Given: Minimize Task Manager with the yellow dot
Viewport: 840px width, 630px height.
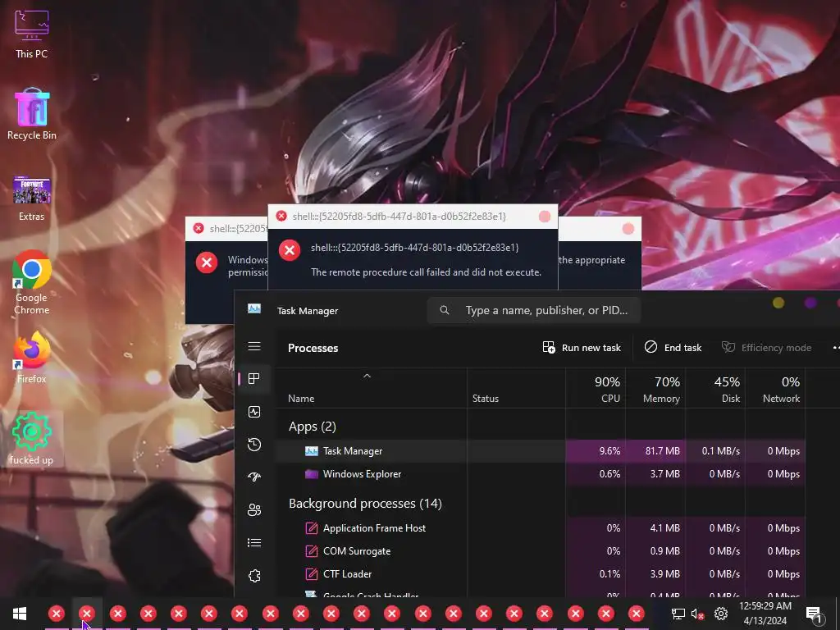Looking at the screenshot, I should (778, 304).
